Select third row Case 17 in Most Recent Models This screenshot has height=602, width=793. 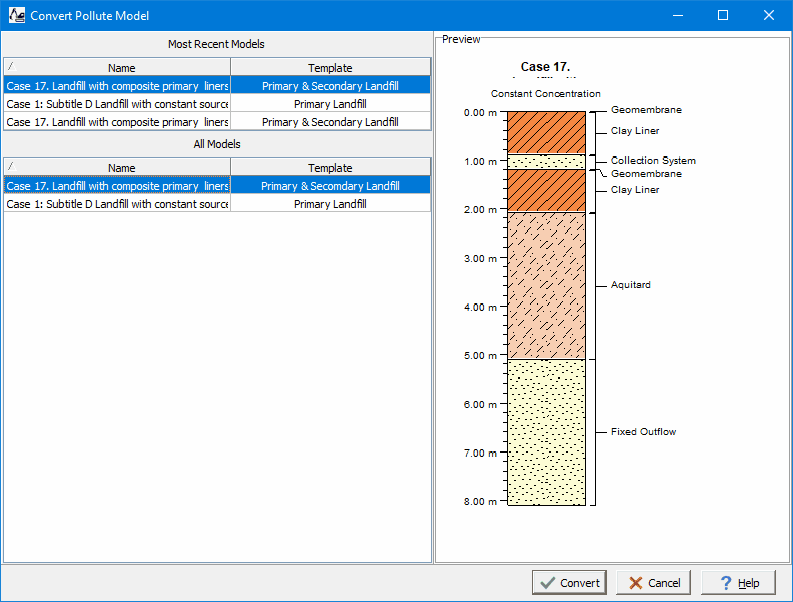pos(117,122)
